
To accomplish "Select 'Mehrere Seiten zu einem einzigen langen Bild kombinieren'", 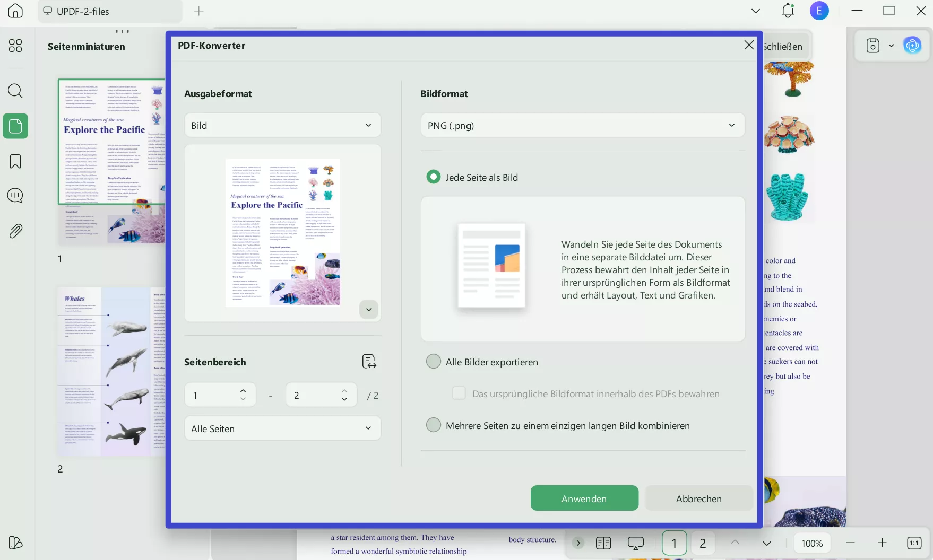I will pos(434,425).
